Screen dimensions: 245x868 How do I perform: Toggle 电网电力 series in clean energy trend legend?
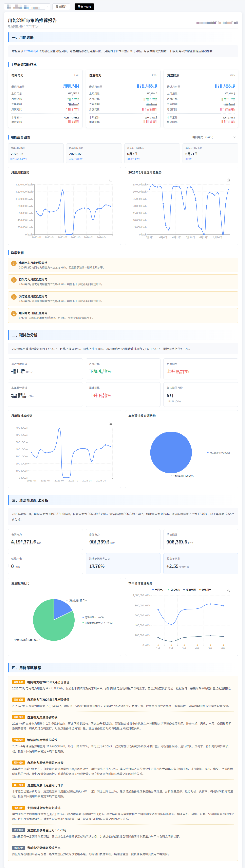pos(158,590)
